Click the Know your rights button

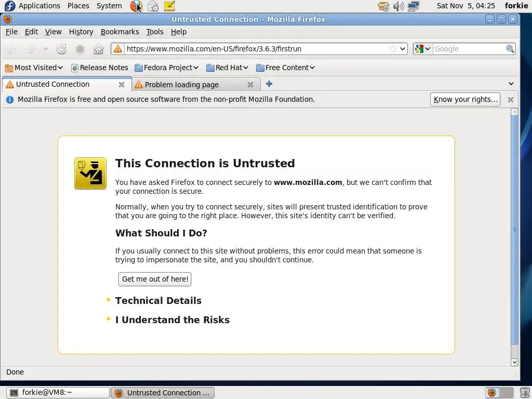(x=465, y=99)
